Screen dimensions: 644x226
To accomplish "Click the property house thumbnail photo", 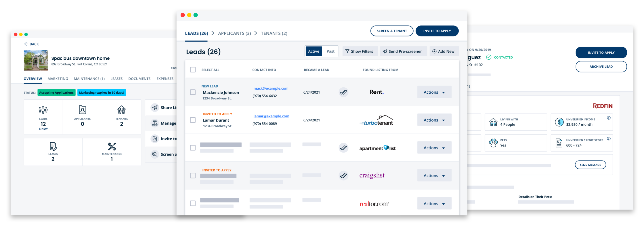I will pos(36,60).
